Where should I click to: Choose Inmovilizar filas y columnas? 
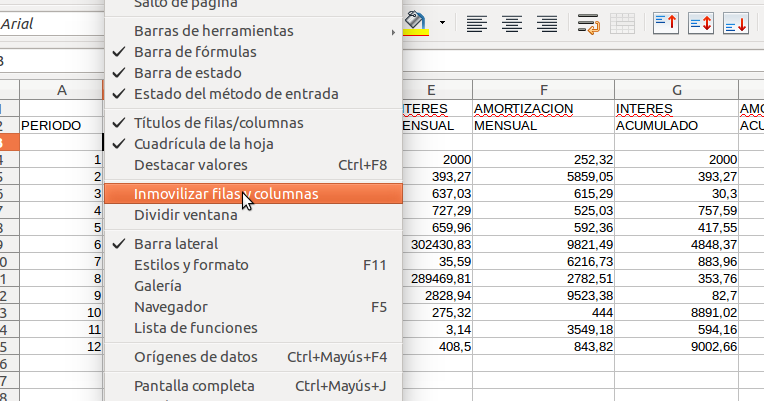click(253, 194)
